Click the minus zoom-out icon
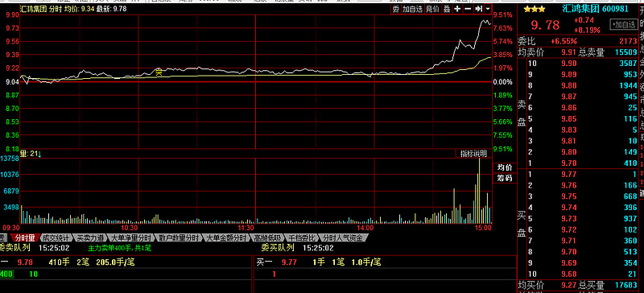Image resolution: width=644 pixels, height=293 pixels. click(468, 9)
